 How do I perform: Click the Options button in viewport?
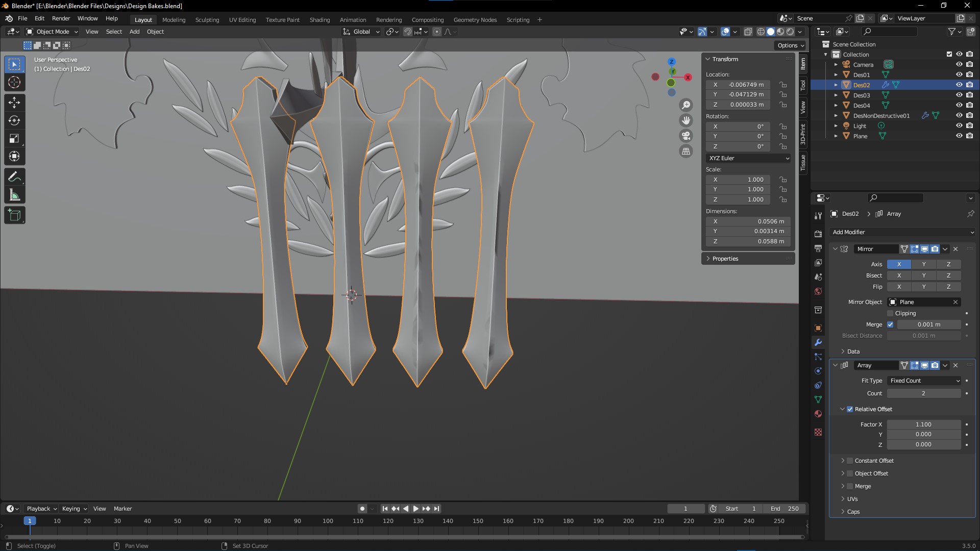click(x=790, y=45)
